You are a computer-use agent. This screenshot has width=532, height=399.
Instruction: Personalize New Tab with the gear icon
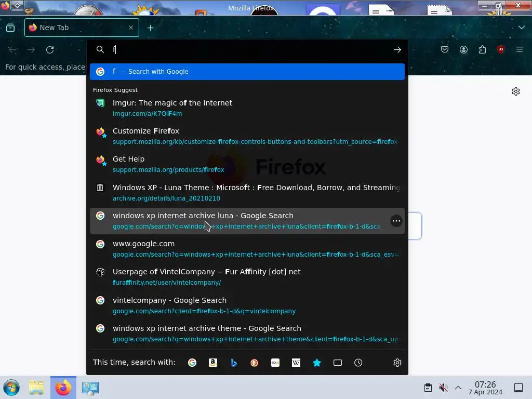[516, 91]
